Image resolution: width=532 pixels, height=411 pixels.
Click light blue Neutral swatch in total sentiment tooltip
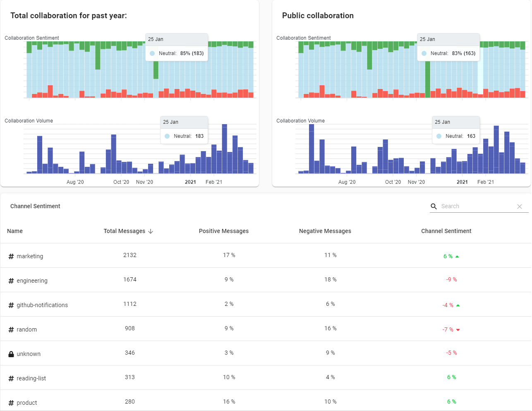[x=152, y=53]
